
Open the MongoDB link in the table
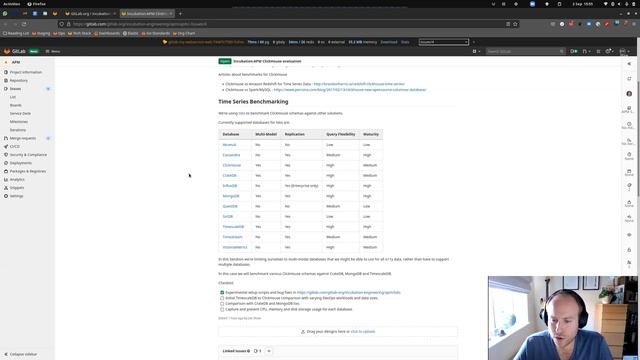(x=231, y=196)
